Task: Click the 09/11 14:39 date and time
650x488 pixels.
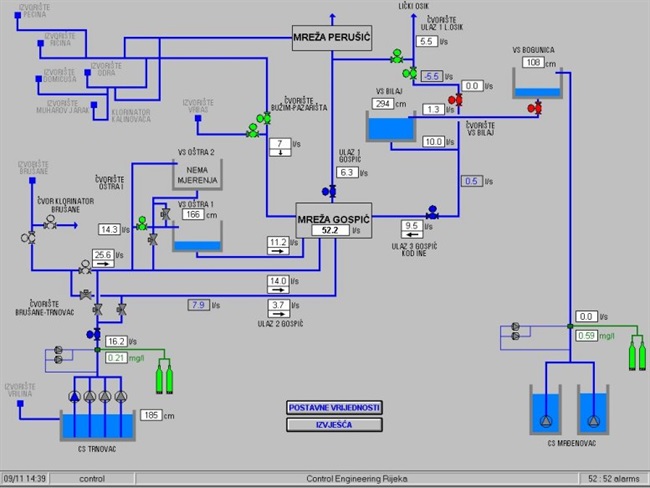Action: (25, 479)
